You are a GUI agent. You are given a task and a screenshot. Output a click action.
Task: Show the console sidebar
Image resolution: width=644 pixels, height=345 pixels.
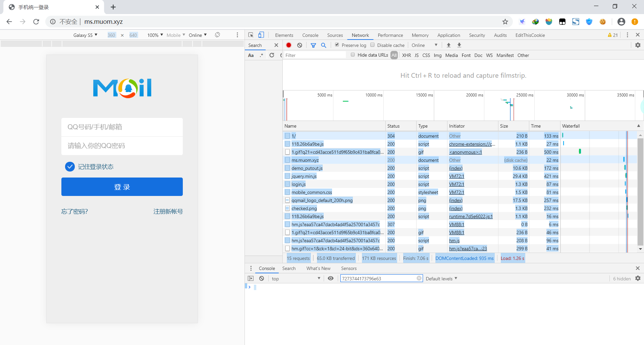coord(251,278)
